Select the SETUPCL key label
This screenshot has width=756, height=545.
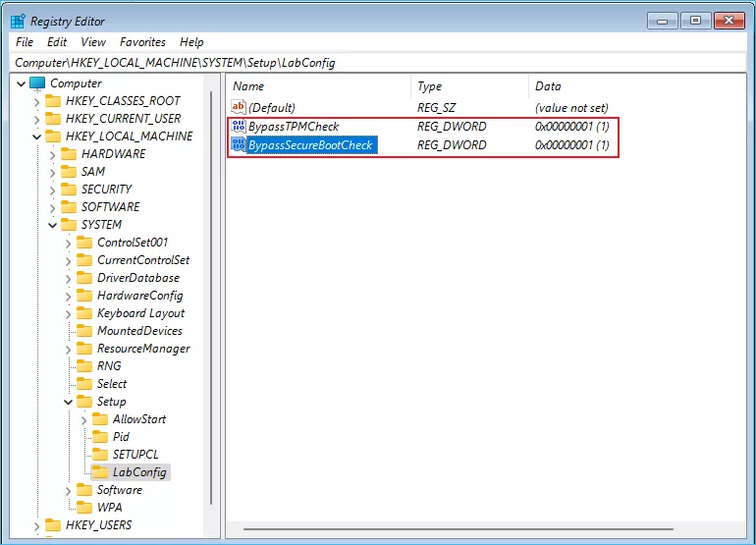coord(135,455)
